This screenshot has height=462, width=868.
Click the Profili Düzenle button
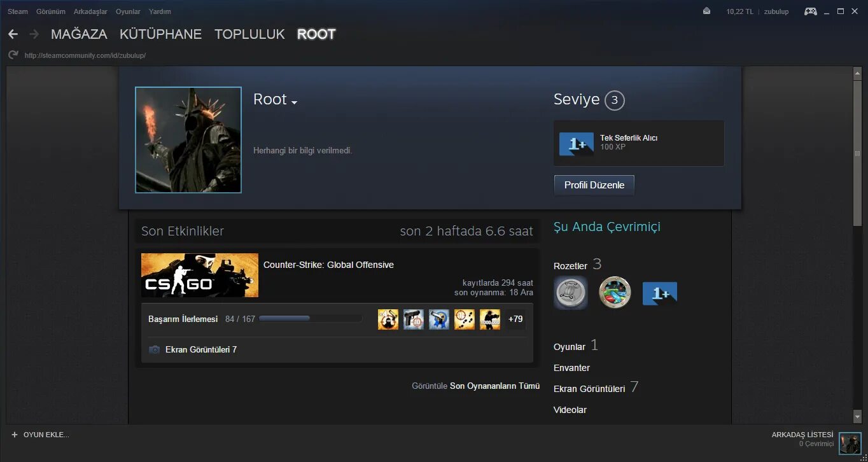pos(594,185)
